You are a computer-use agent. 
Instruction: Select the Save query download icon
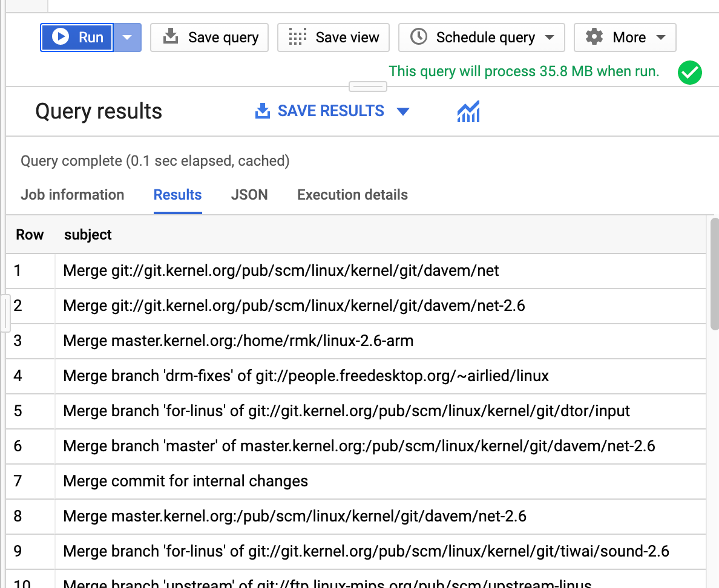pos(170,37)
